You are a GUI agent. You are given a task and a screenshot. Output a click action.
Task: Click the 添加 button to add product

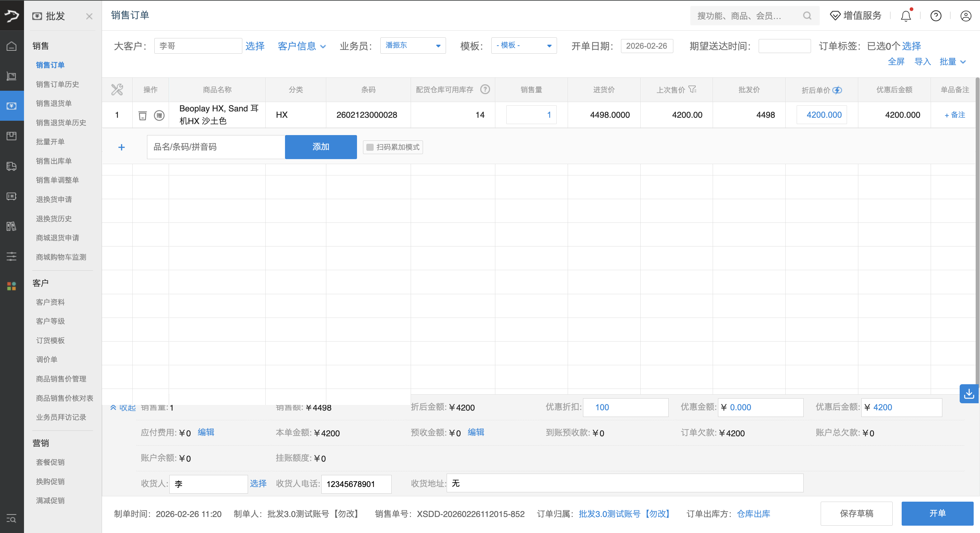(x=321, y=147)
